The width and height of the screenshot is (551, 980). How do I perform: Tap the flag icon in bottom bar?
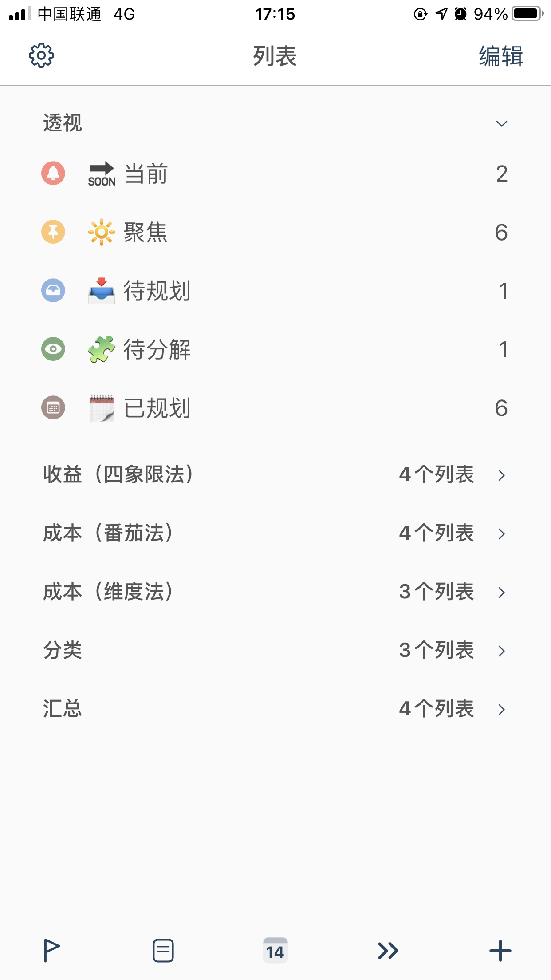click(51, 950)
